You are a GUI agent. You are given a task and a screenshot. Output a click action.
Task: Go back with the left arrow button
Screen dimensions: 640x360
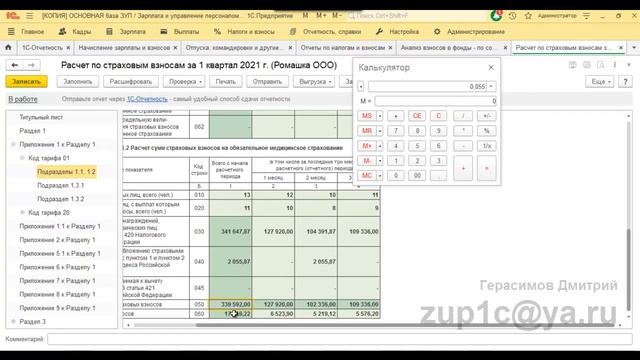click(x=15, y=65)
